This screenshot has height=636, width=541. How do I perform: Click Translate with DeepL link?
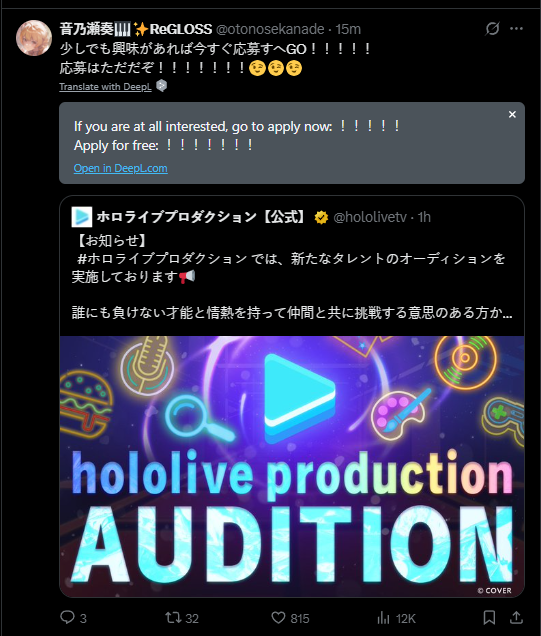(105, 87)
